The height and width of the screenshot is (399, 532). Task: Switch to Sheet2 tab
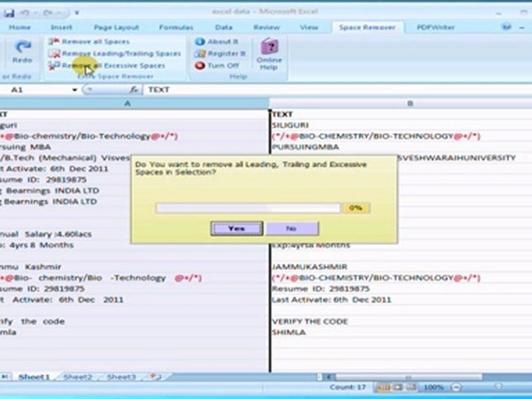(78, 377)
